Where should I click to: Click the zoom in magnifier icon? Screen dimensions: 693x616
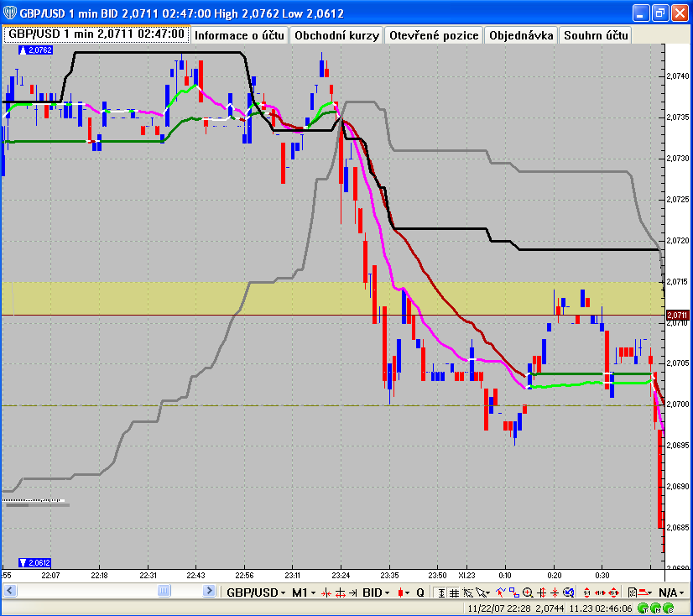point(528,593)
